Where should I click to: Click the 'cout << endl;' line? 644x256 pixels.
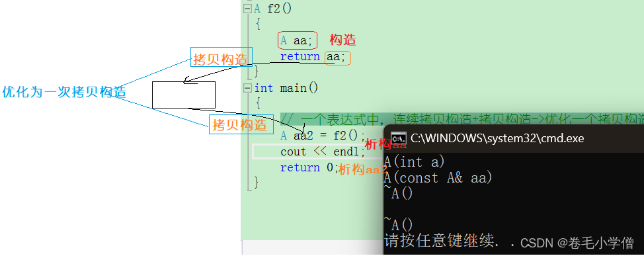[x=323, y=151]
